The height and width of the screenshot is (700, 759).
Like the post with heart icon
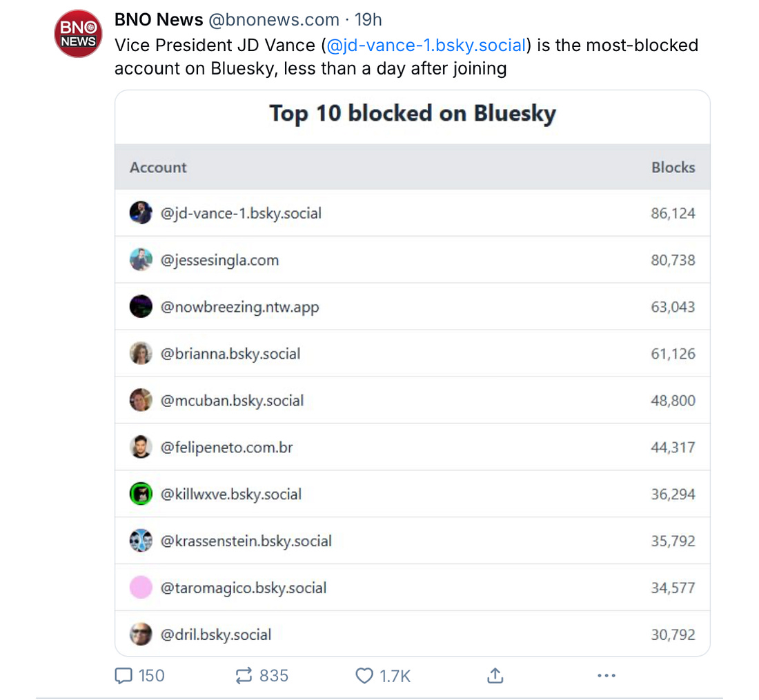364,676
